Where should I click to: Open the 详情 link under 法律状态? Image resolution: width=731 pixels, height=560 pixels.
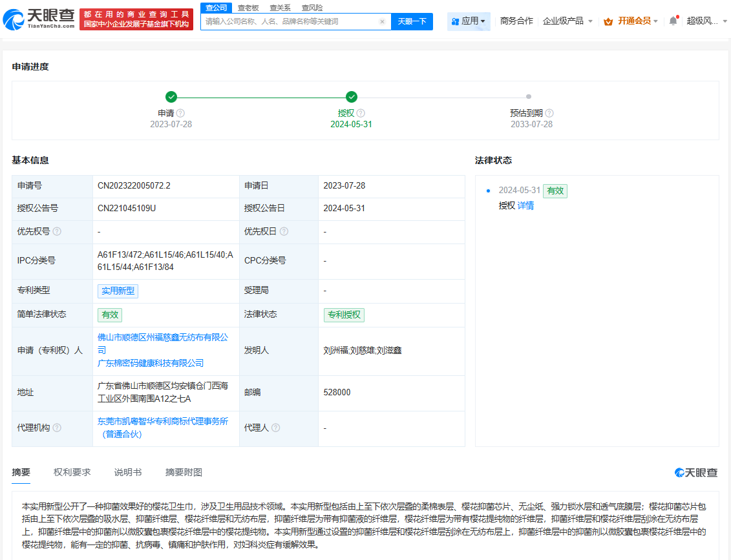(x=525, y=205)
